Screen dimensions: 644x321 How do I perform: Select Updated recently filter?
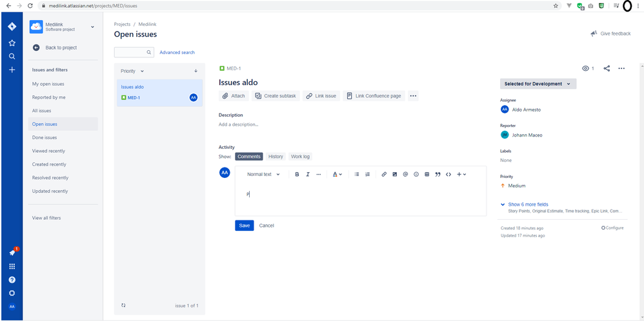pos(63,191)
